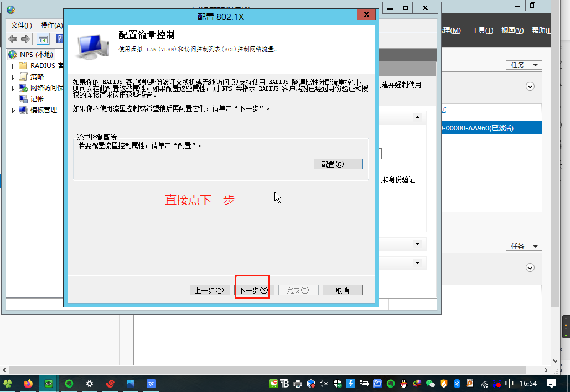
Task: Click the horizontal scrollbar right arrow
Action: click(x=546, y=370)
